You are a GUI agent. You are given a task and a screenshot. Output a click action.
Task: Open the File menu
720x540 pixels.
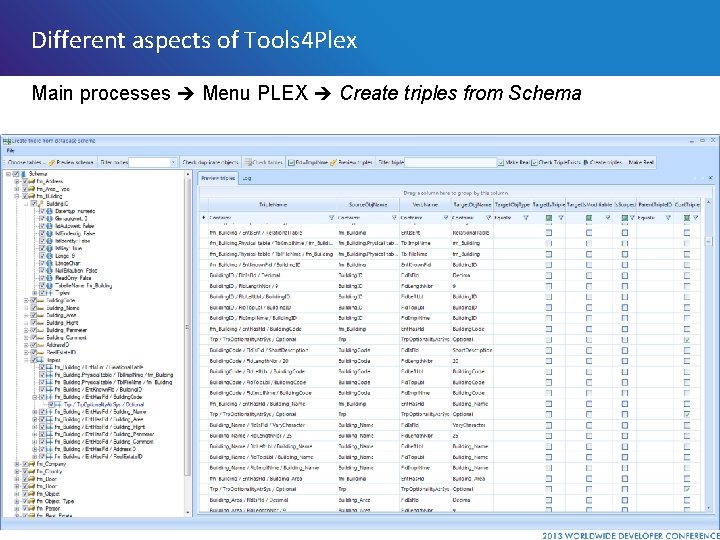point(11,151)
